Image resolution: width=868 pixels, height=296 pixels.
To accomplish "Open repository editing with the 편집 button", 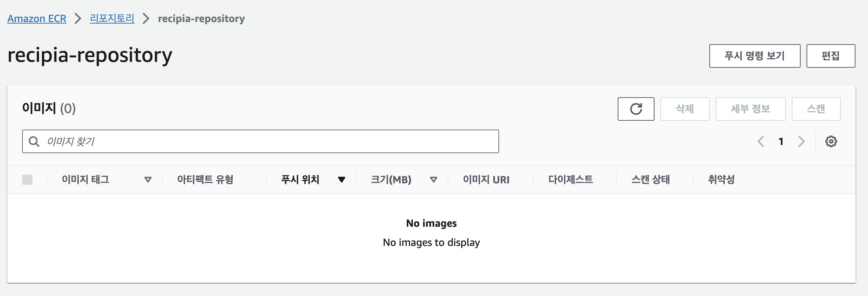I will 831,56.
